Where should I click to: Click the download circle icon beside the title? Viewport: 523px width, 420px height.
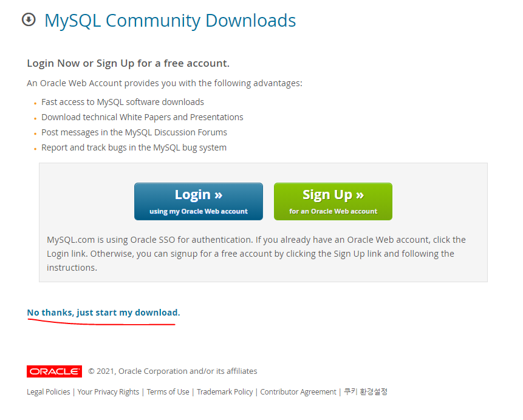click(x=29, y=19)
